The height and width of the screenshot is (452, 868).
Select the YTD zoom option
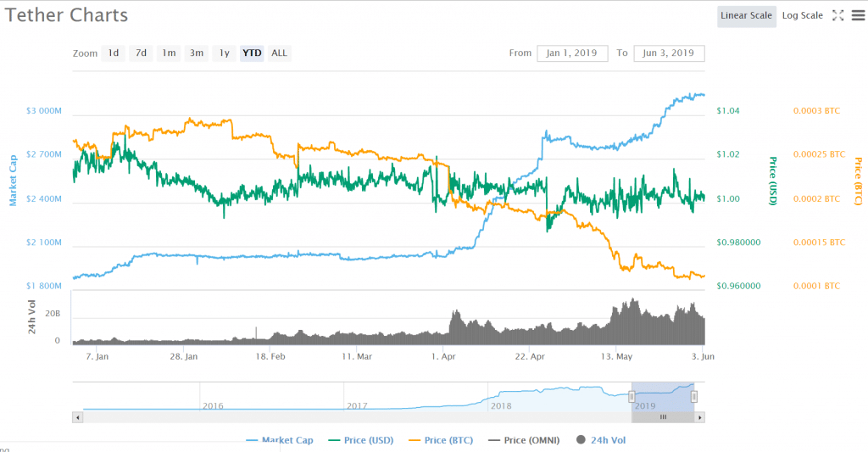[252, 53]
